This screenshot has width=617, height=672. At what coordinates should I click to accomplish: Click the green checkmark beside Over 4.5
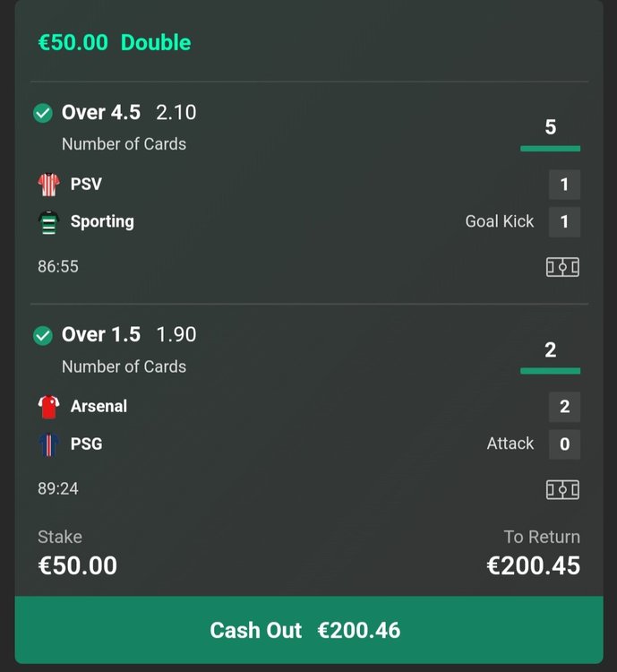tap(43, 113)
